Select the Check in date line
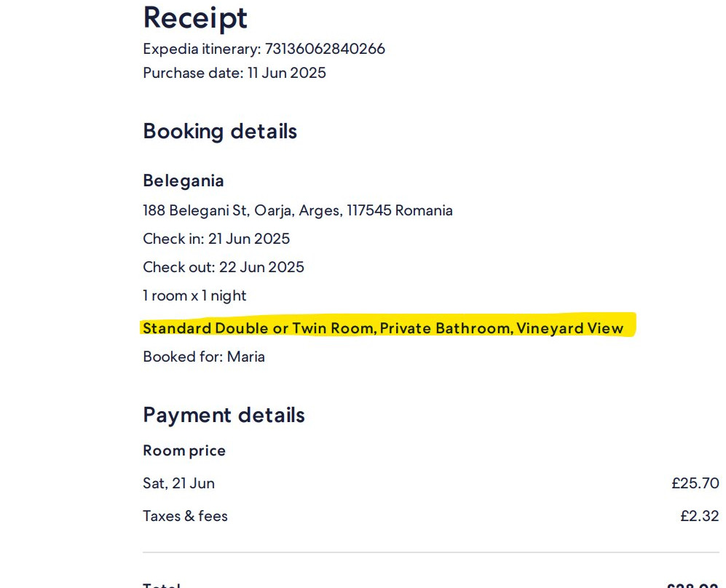This screenshot has height=588, width=726. click(x=216, y=239)
